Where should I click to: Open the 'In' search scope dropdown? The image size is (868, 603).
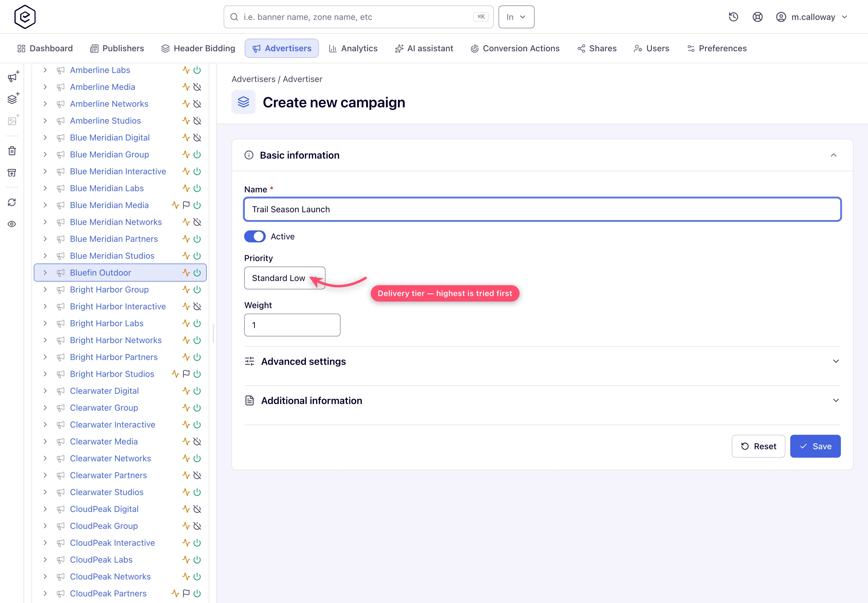[x=516, y=17]
